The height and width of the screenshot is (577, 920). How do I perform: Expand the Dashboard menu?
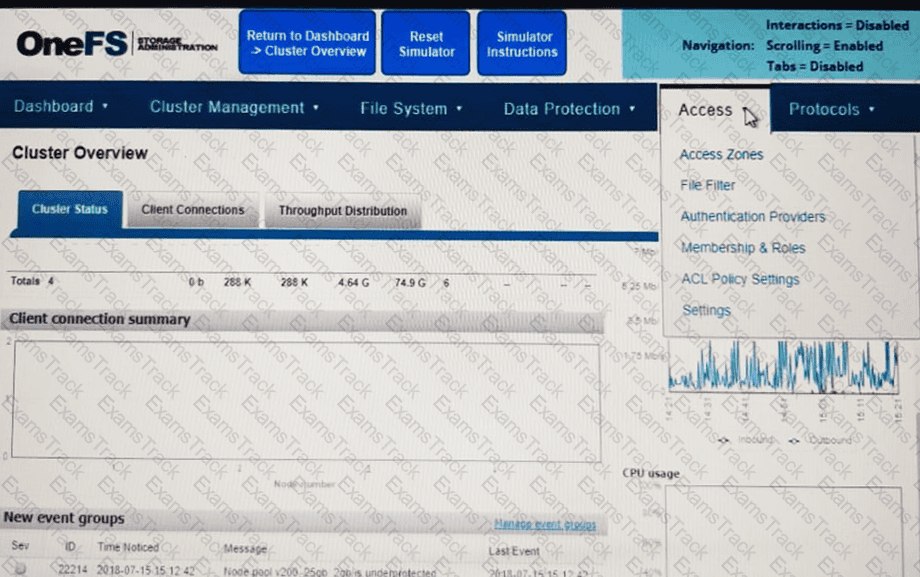point(61,108)
